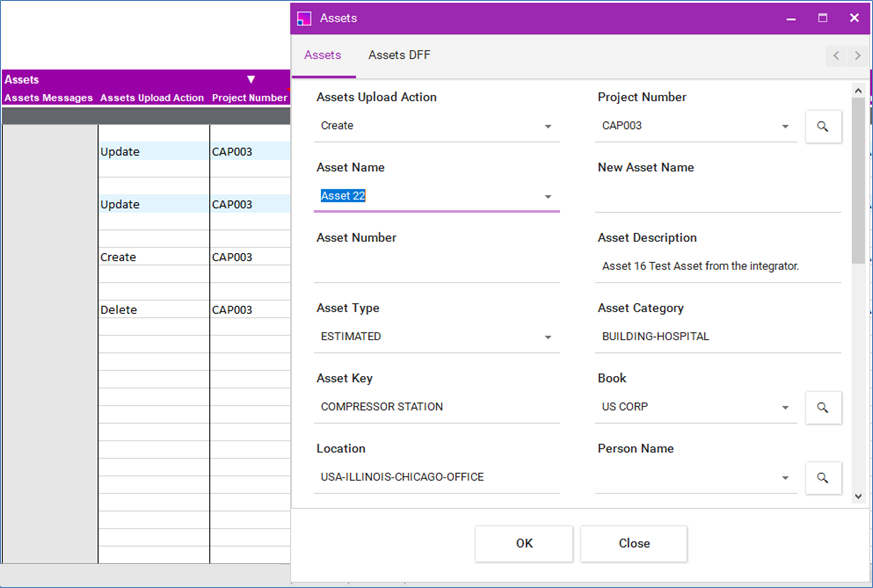This screenshot has height=588, width=873.
Task: Select the Delete cell in the sheet
Action: point(154,310)
